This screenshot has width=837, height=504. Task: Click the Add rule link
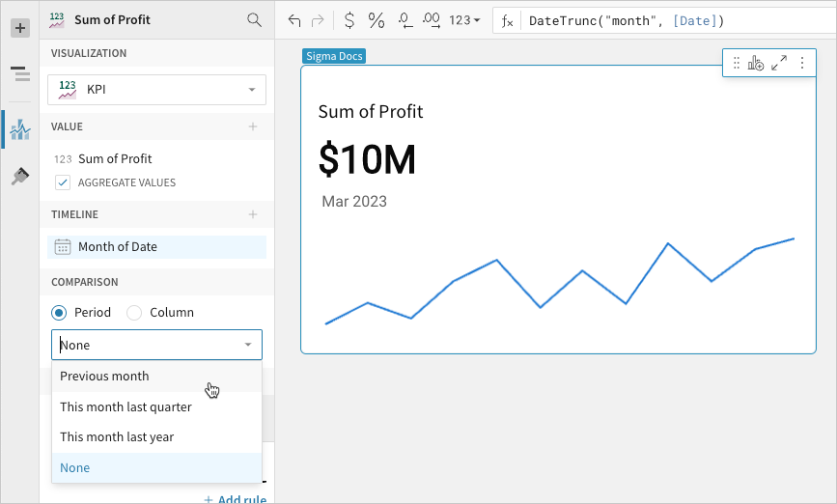[x=235, y=498]
